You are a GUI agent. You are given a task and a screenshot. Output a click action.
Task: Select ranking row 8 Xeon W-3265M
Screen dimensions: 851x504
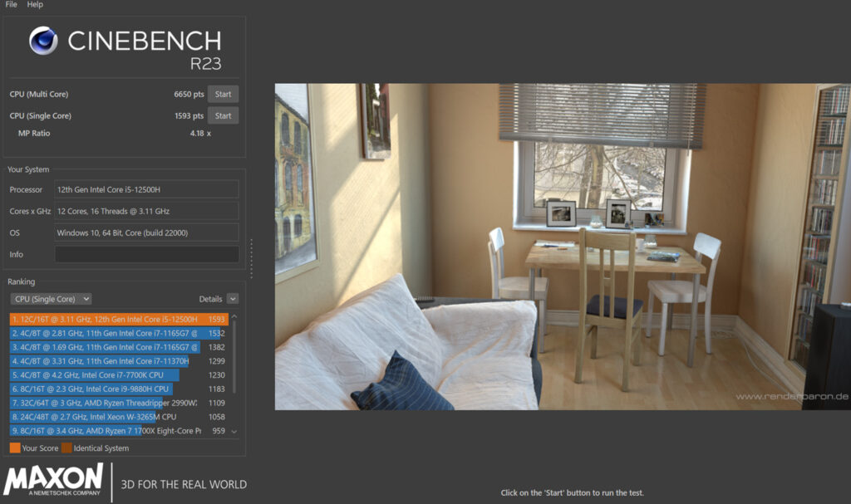point(119,417)
